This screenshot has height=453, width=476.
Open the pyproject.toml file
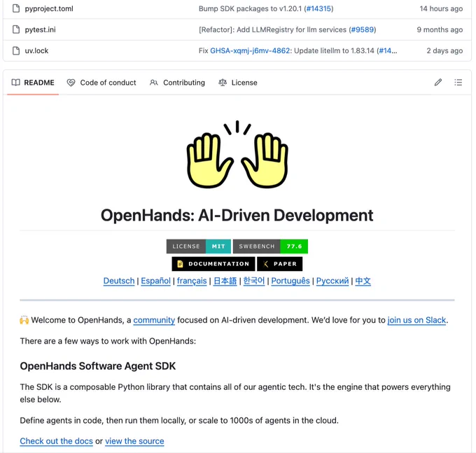pos(49,8)
